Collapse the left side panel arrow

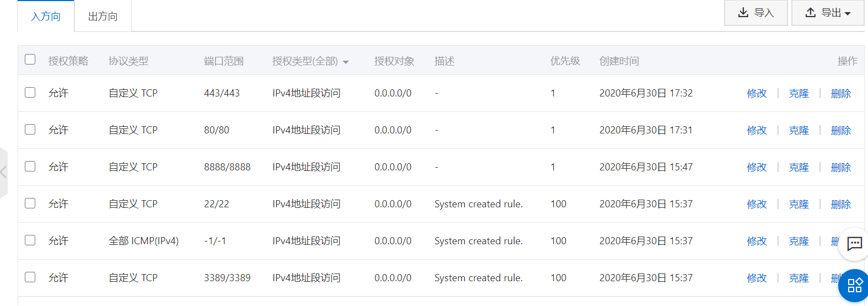point(3,172)
